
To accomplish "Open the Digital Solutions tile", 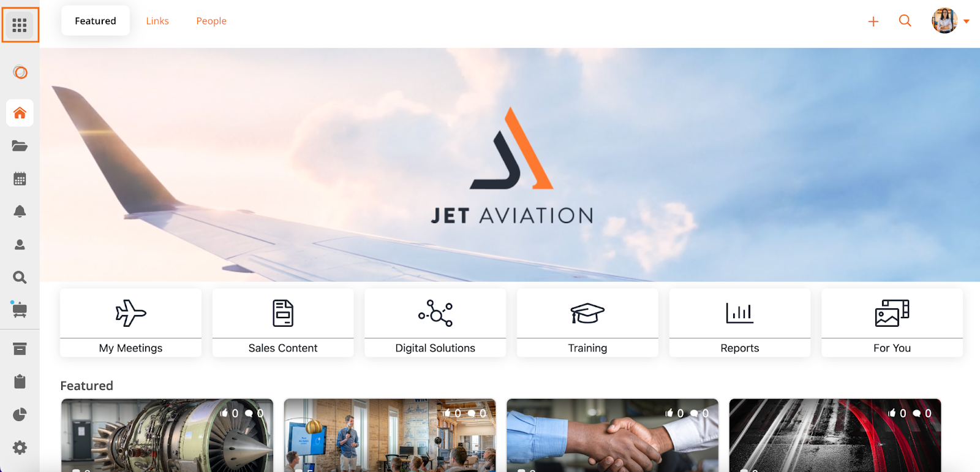I will click(x=435, y=322).
